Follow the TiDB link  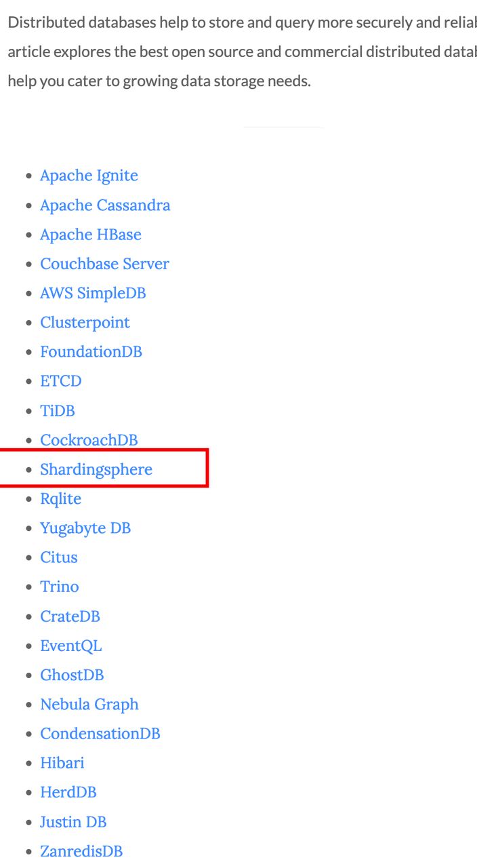[x=57, y=411]
